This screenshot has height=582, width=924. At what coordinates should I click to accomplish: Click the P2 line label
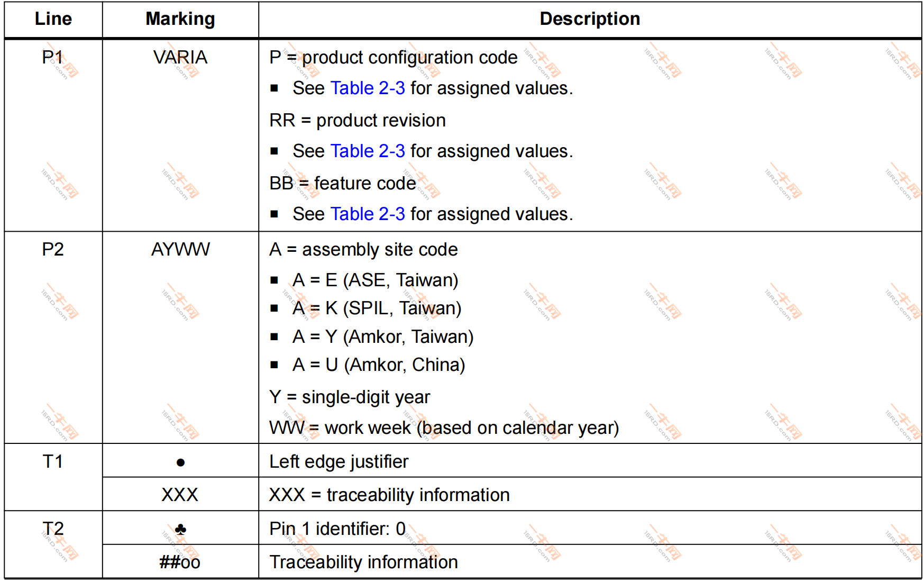[x=53, y=249]
